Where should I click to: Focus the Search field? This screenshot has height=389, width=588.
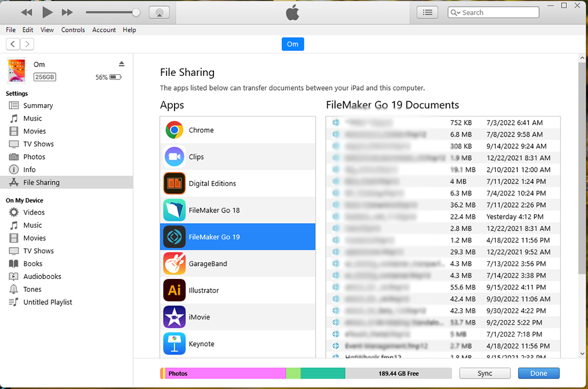(x=493, y=12)
